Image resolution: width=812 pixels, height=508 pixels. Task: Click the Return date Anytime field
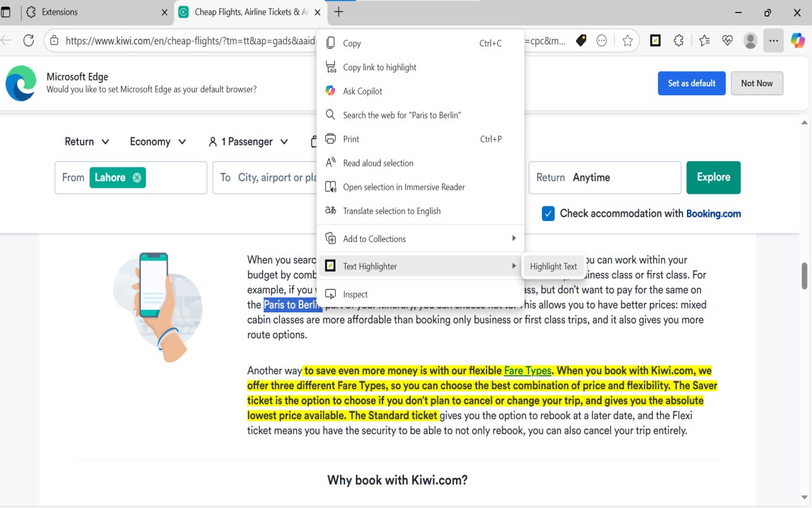pos(605,178)
